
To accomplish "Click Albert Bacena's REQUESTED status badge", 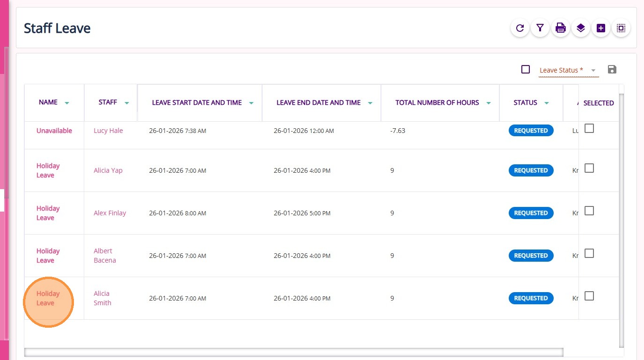I will point(531,256).
